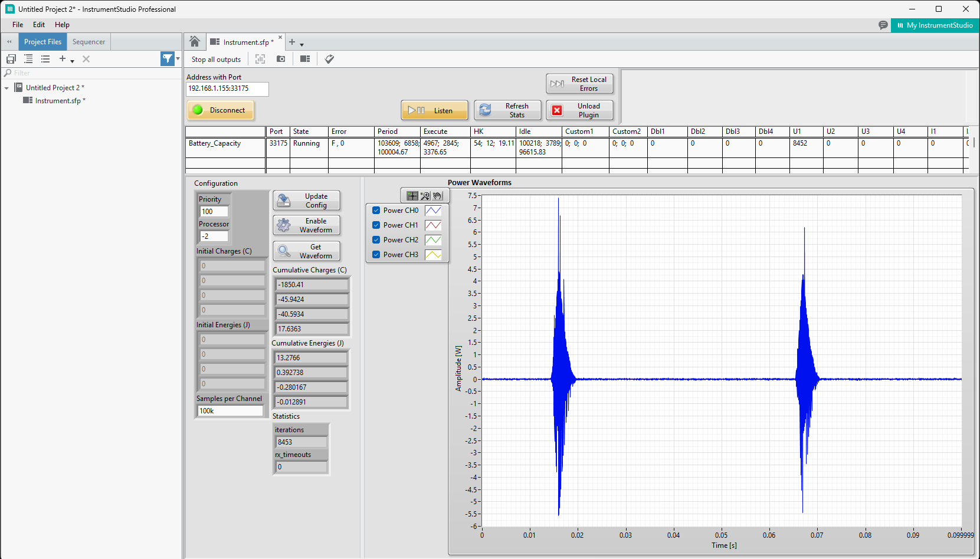Select the graph zoom magnifier tool

425,196
